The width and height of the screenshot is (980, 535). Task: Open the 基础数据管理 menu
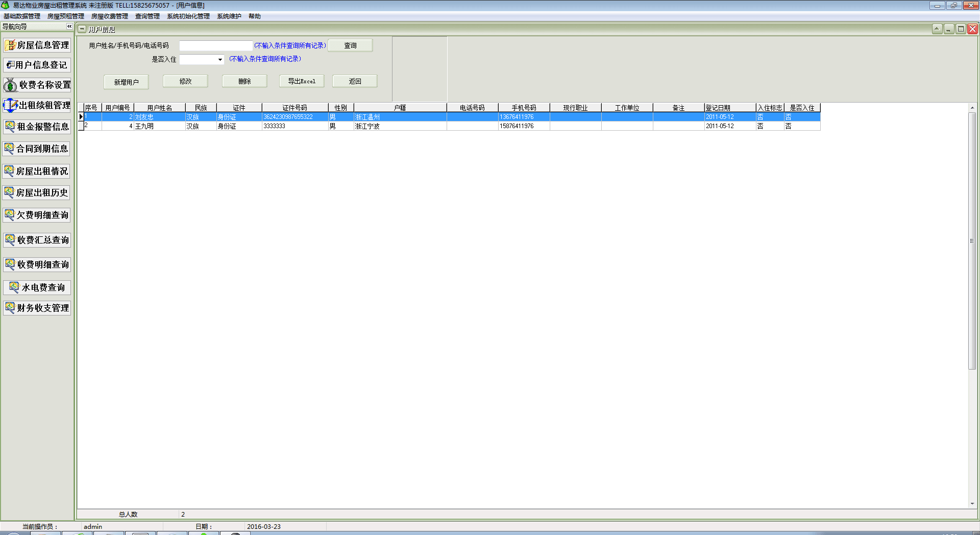point(22,16)
